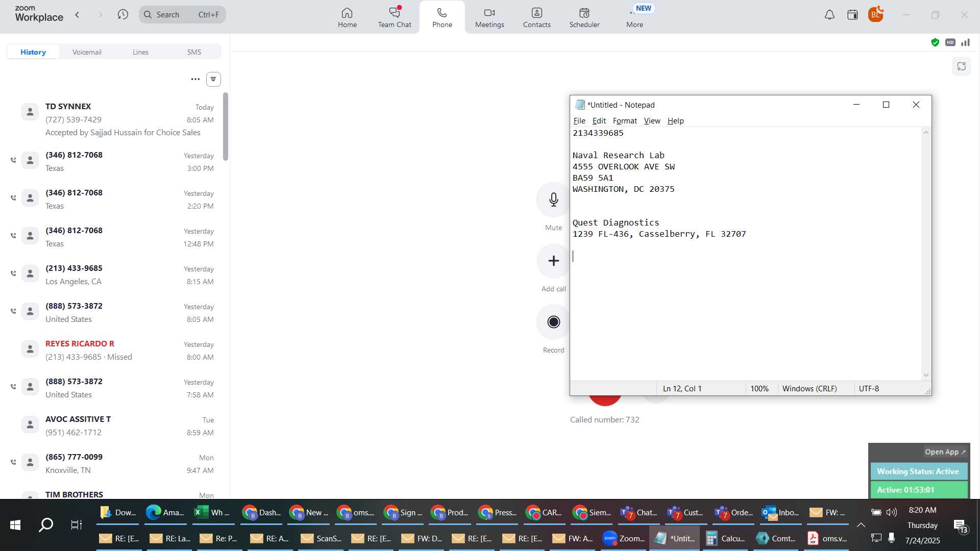Open the oms.v... PDF taskbar item
980x551 pixels.
pyautogui.click(x=827, y=538)
